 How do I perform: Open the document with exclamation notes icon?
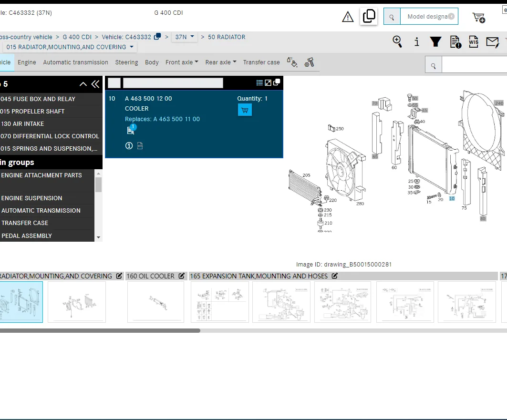coord(455,42)
